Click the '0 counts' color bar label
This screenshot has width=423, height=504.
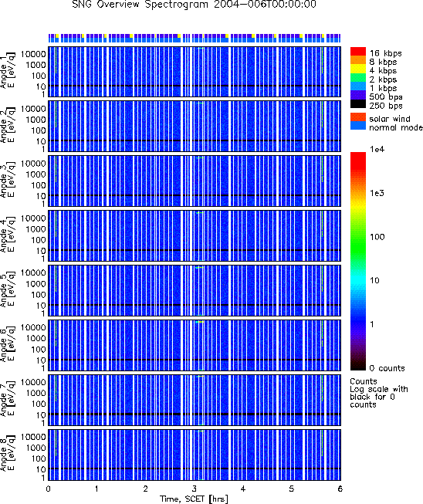387,368
